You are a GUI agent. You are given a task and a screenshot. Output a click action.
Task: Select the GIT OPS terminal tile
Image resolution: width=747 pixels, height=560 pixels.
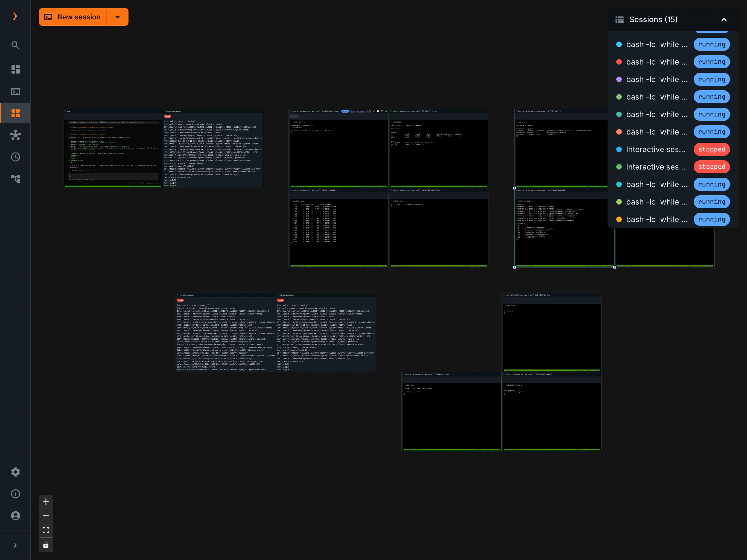(561, 148)
